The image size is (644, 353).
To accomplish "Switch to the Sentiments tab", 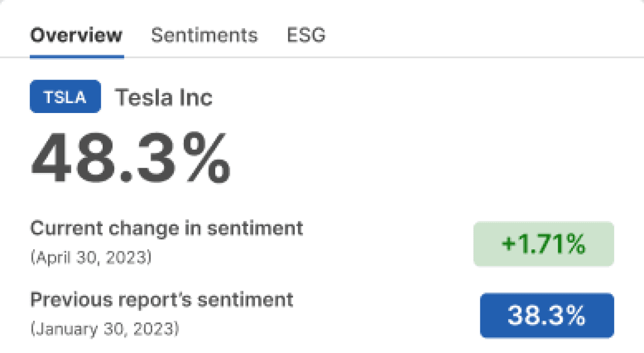I will (x=204, y=36).
